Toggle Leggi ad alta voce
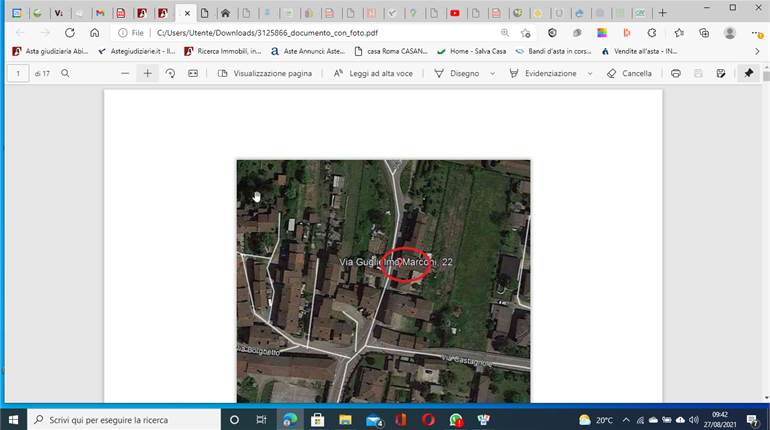Image resolution: width=770 pixels, height=430 pixels. [373, 73]
